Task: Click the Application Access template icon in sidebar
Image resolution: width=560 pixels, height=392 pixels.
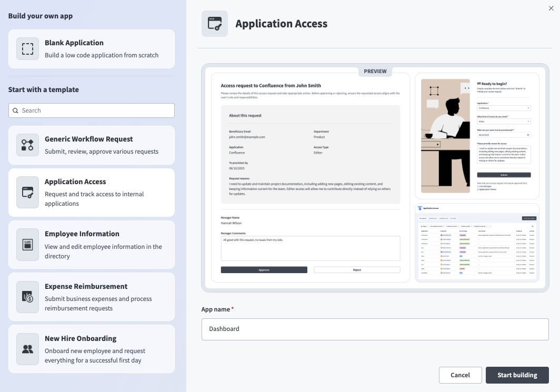Action: [x=27, y=193]
